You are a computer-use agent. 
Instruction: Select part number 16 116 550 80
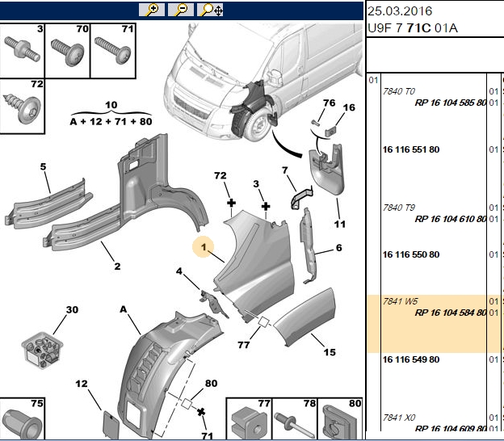coord(411,254)
